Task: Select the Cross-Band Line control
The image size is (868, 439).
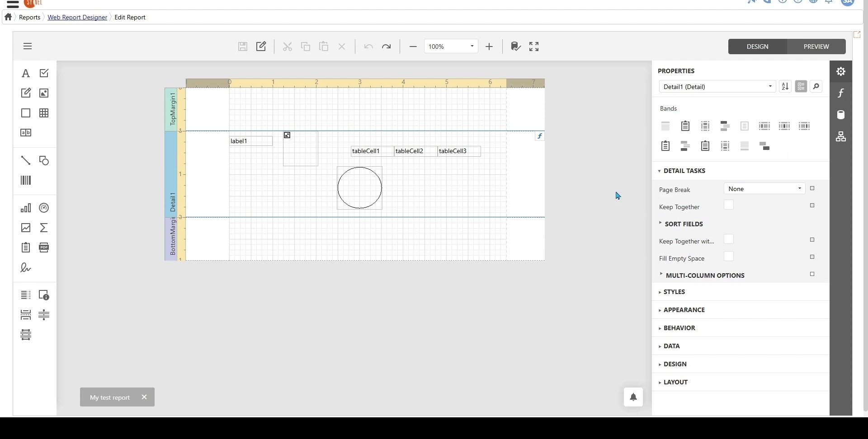Action: (44, 315)
